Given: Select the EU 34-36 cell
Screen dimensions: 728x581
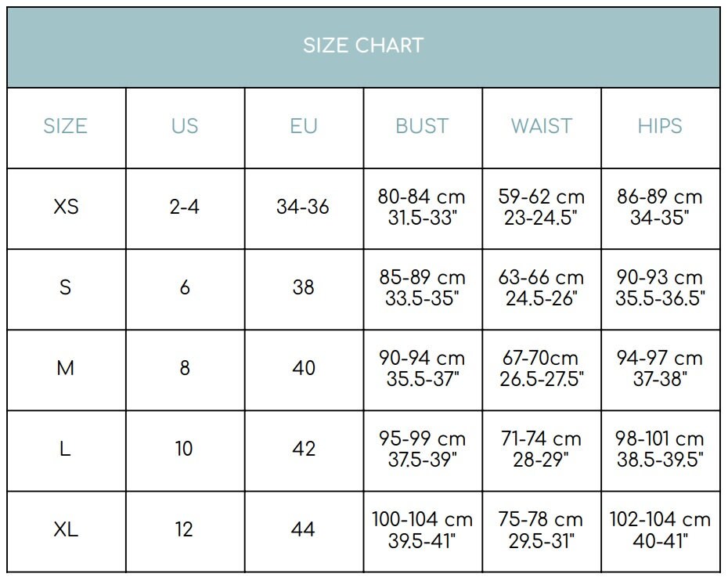Looking at the screenshot, I should point(304,208).
